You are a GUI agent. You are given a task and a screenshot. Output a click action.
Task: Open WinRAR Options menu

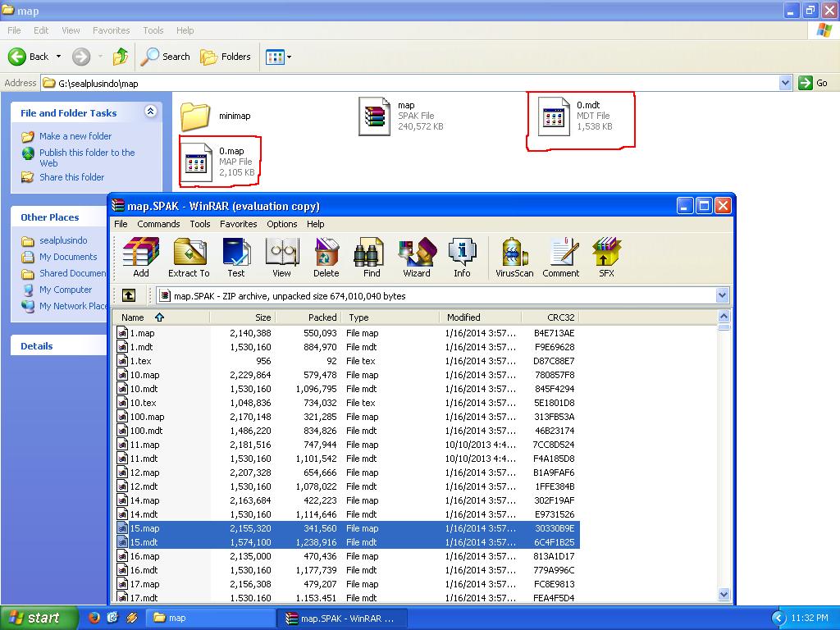coord(282,224)
